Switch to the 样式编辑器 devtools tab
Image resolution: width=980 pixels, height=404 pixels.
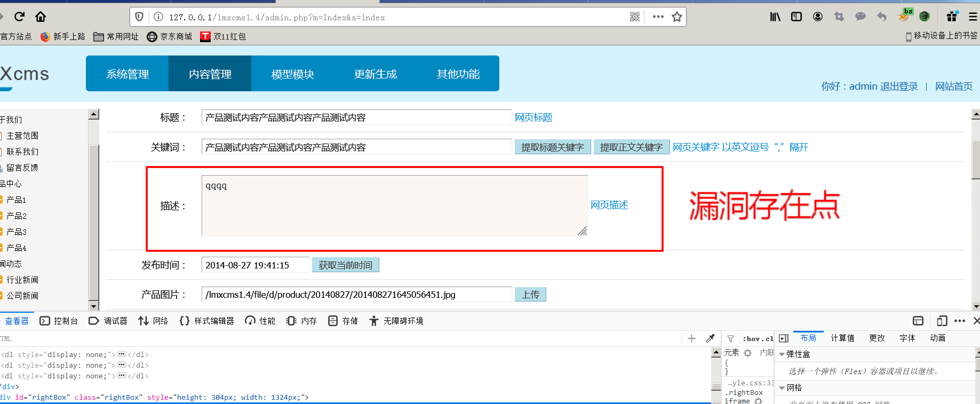tap(207, 321)
